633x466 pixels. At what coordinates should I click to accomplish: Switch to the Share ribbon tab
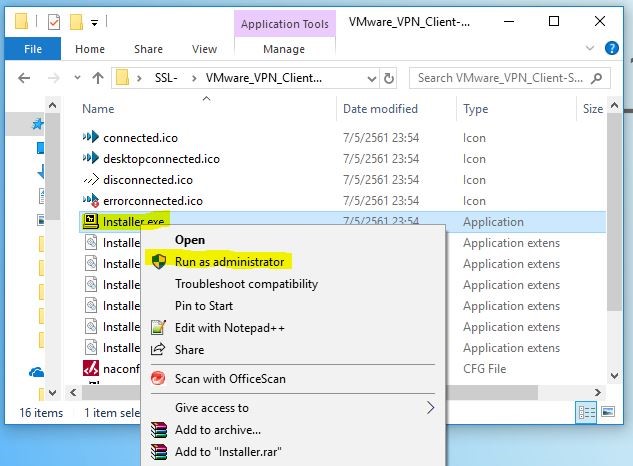click(x=148, y=49)
